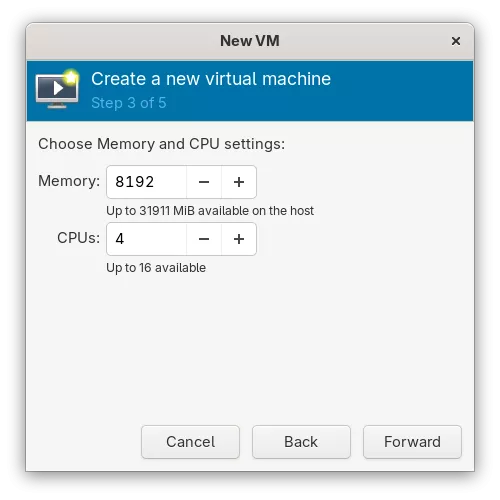
Task: Focus the CPUs value field showing 4
Action: click(x=147, y=239)
